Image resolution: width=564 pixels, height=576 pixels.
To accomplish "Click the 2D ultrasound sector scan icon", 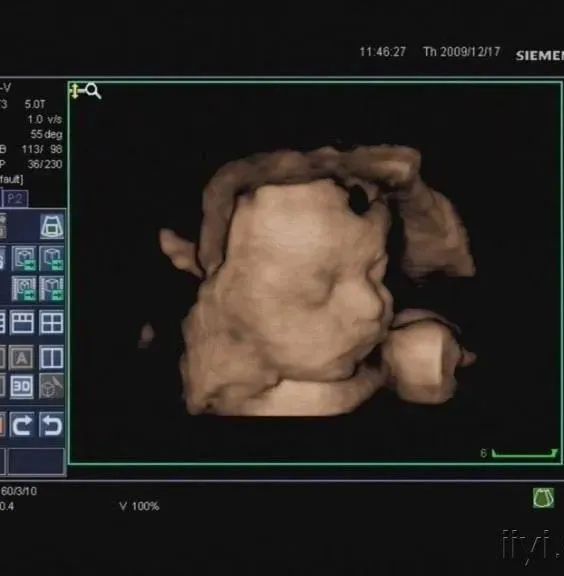I will (x=51, y=227).
